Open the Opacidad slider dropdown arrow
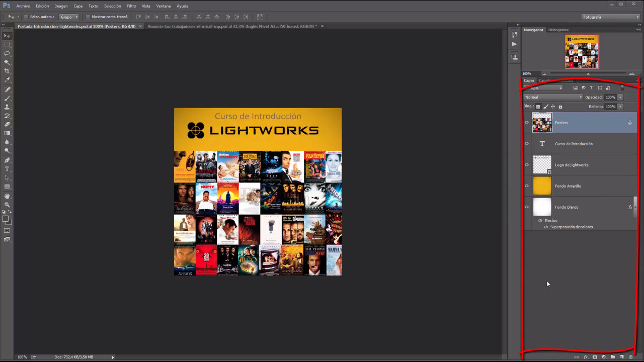The width and height of the screenshot is (644, 362). click(x=620, y=97)
